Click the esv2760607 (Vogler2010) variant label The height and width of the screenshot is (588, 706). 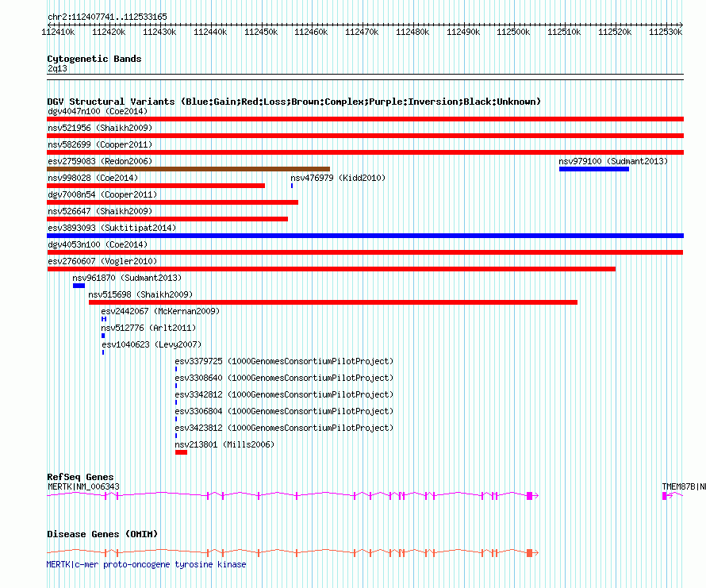click(102, 261)
